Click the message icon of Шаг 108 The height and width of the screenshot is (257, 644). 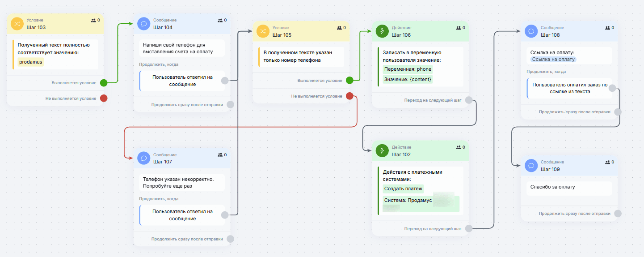click(531, 31)
